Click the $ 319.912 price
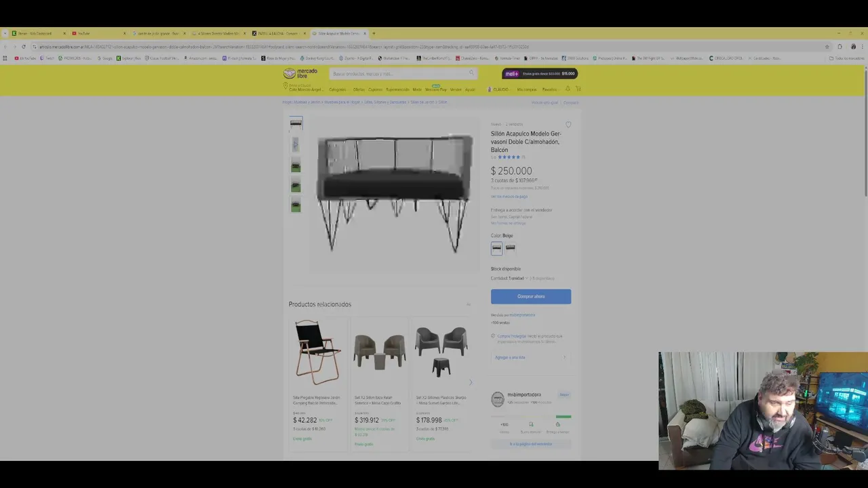The height and width of the screenshot is (488, 868). (x=366, y=420)
